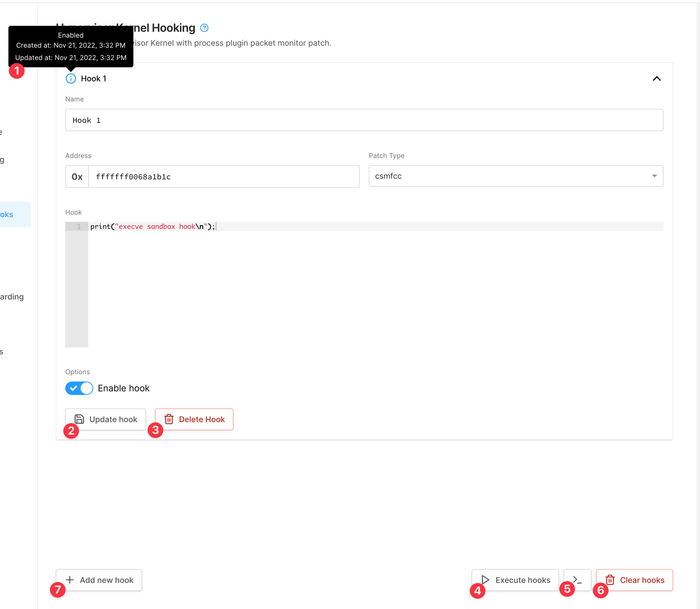The width and height of the screenshot is (700, 609).
Task: Click the Execute hooks play icon
Action: 484,580
